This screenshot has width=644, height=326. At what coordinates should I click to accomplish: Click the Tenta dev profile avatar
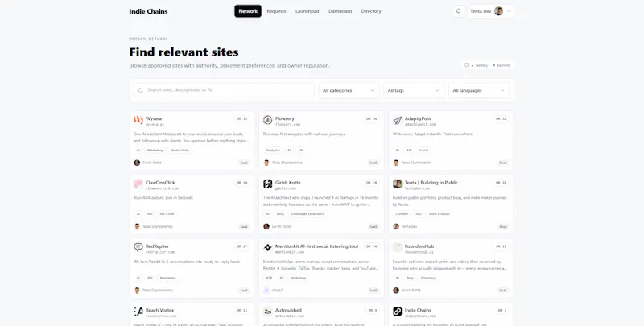click(x=498, y=11)
